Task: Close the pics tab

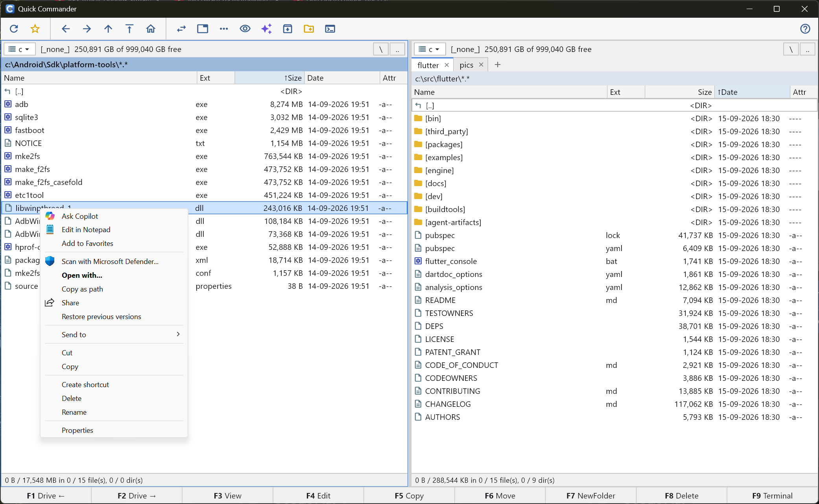Action: (x=481, y=65)
